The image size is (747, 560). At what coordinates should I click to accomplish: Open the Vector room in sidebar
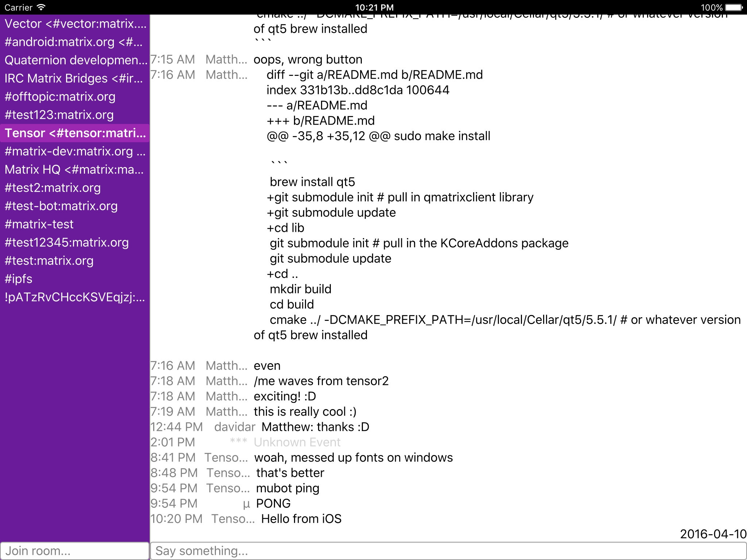(x=75, y=24)
